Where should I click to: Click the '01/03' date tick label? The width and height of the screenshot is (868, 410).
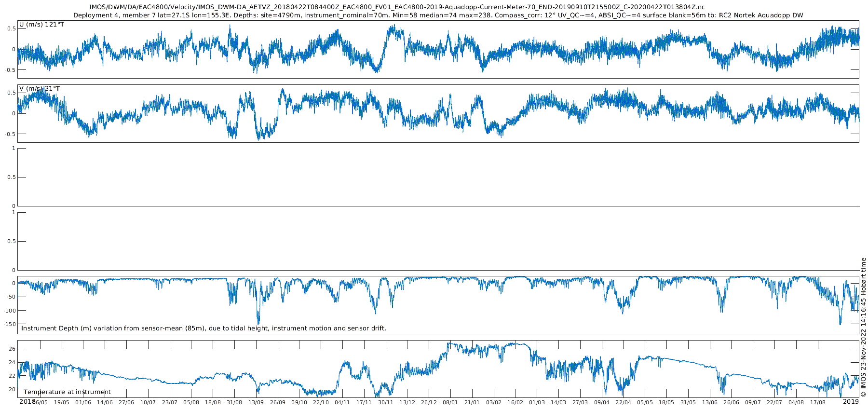click(x=537, y=402)
